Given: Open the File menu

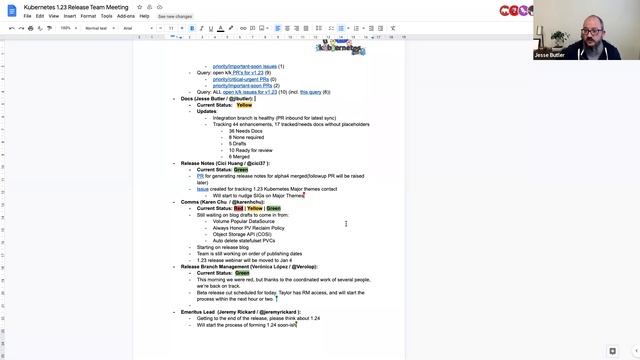Looking at the screenshot, I should pyautogui.click(x=27, y=16).
